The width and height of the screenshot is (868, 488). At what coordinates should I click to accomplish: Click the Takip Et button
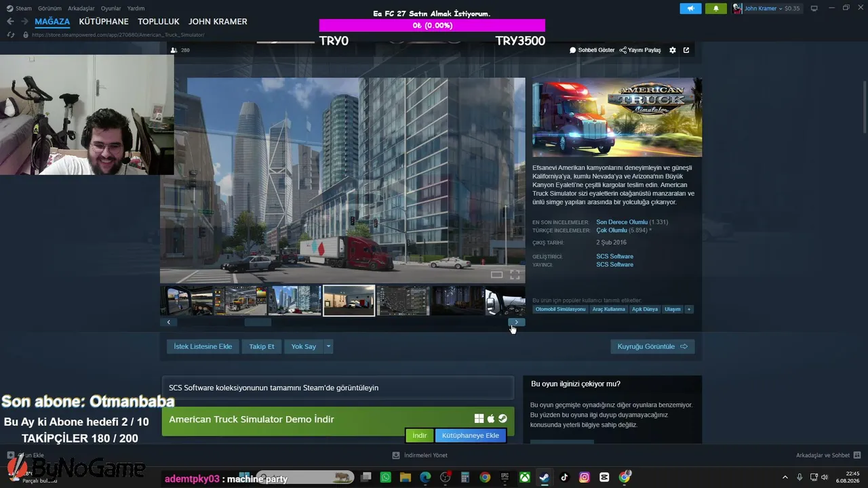(x=262, y=346)
